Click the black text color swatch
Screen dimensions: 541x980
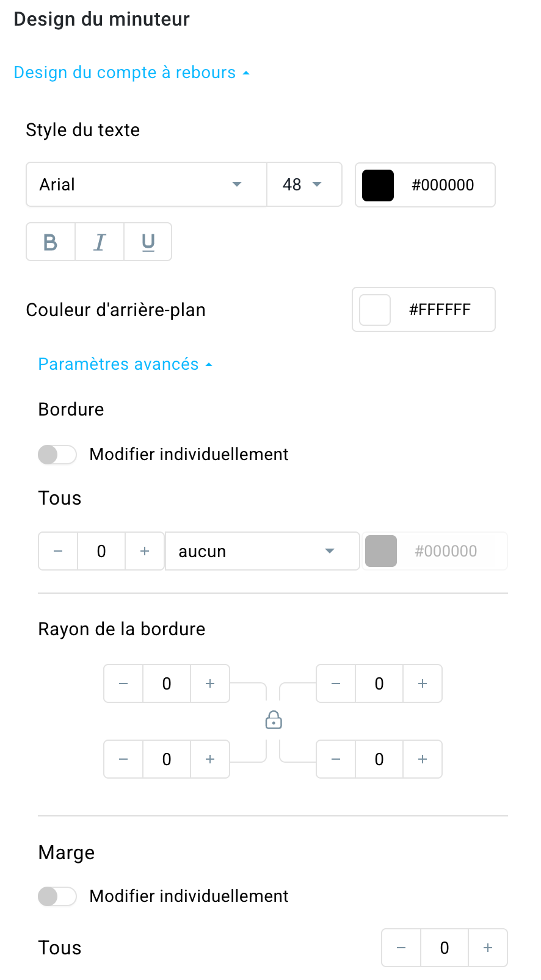coord(378,185)
